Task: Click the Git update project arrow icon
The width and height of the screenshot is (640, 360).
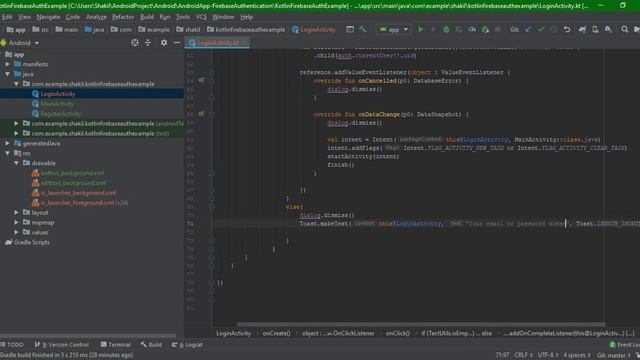Action: coord(528,29)
